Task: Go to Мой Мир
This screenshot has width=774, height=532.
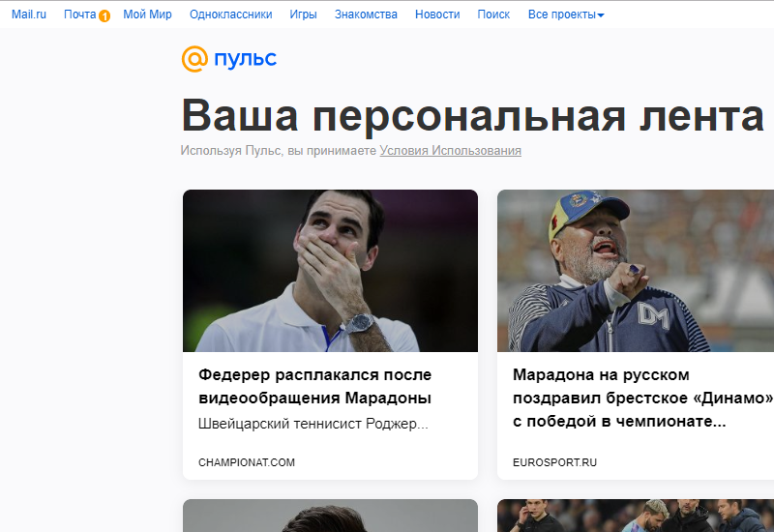Action: (x=147, y=15)
